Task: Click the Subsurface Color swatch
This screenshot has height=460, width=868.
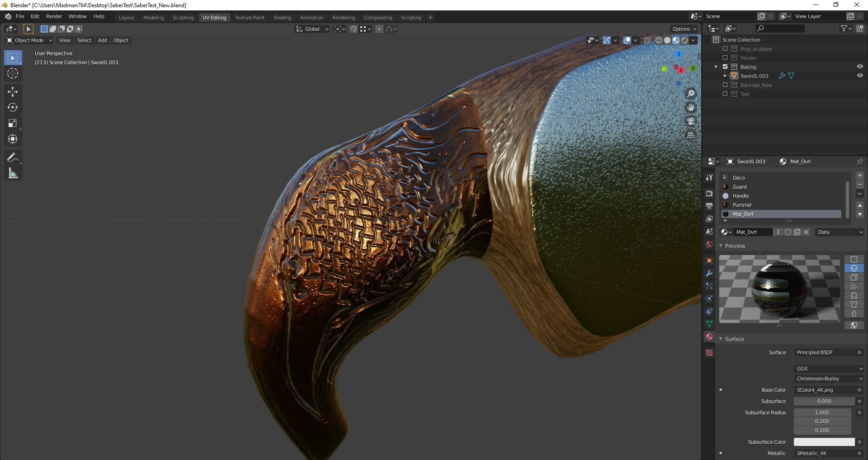Action: pyautogui.click(x=823, y=442)
